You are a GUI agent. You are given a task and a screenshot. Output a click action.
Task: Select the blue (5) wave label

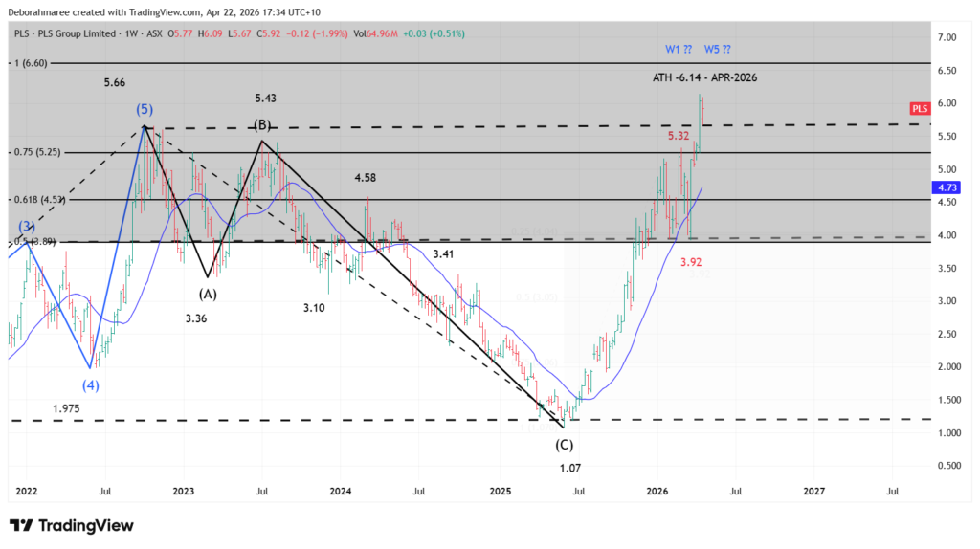[144, 109]
